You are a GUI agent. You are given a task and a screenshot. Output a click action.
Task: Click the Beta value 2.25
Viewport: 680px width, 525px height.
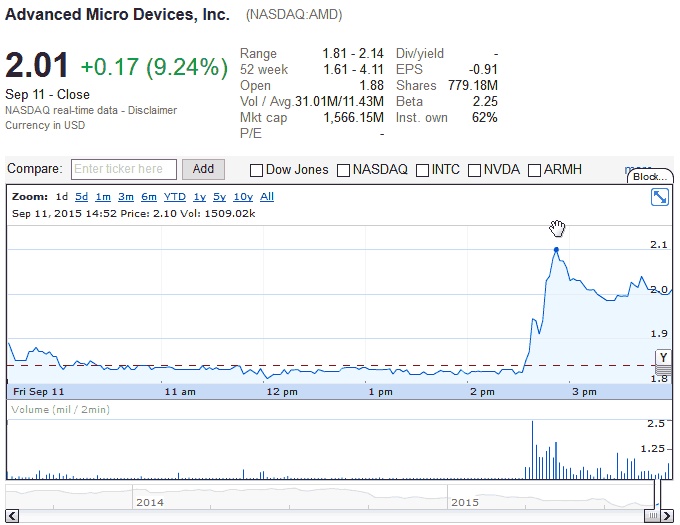click(x=485, y=101)
